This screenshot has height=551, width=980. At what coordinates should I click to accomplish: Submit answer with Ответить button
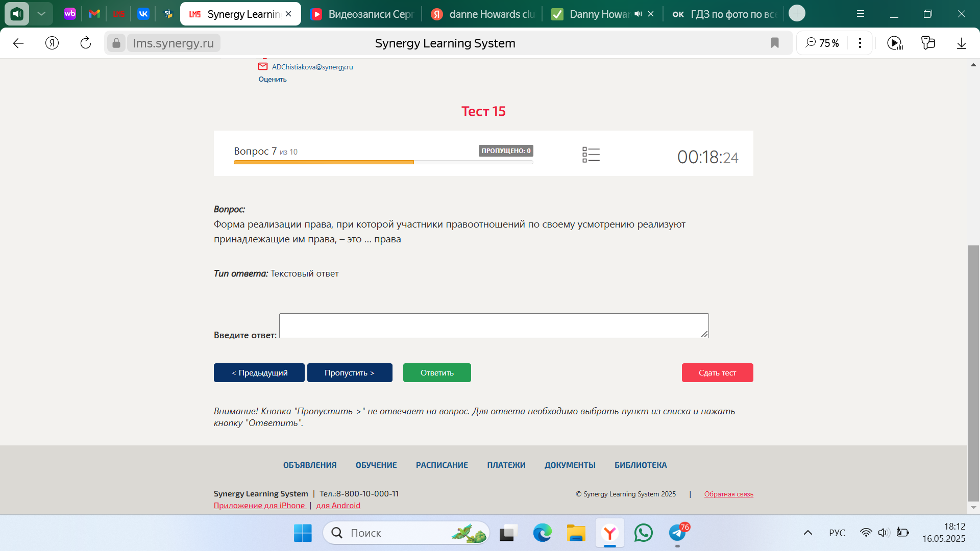pos(437,373)
